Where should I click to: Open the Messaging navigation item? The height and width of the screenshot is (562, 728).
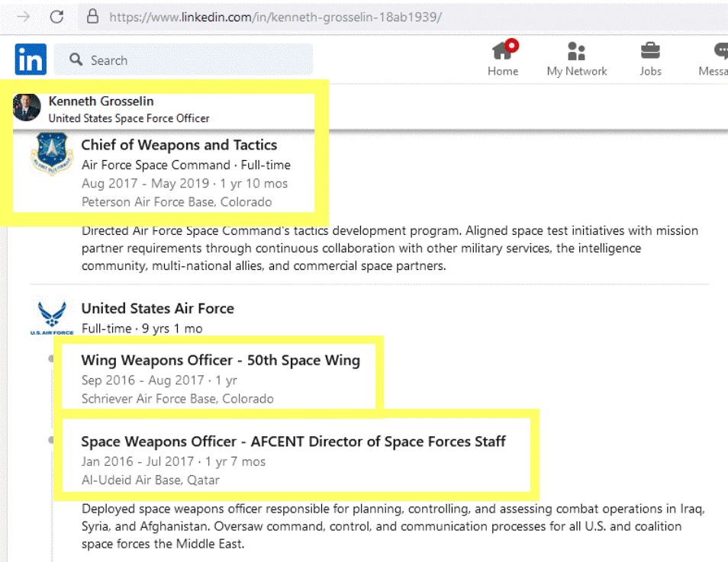pyautogui.click(x=714, y=59)
